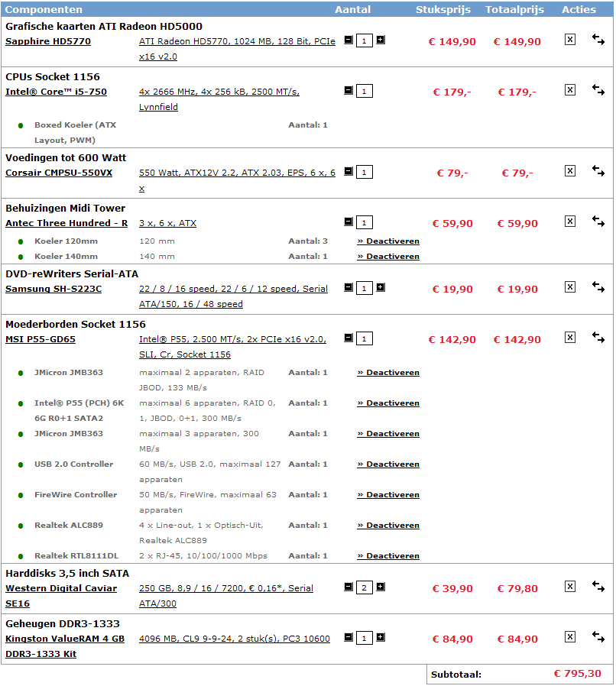
Task: Open the MSI P55-GD65 product link
Action: [41, 339]
